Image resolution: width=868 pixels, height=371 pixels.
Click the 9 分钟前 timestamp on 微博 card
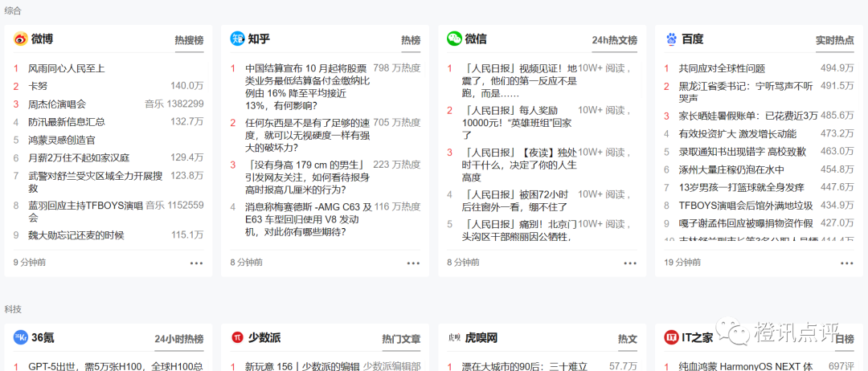(x=30, y=263)
